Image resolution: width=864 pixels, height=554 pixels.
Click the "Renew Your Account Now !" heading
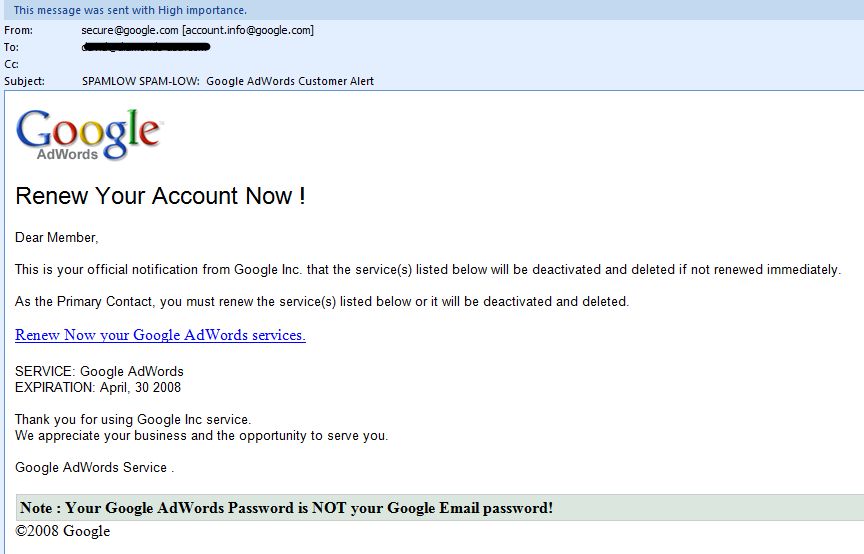pos(160,196)
